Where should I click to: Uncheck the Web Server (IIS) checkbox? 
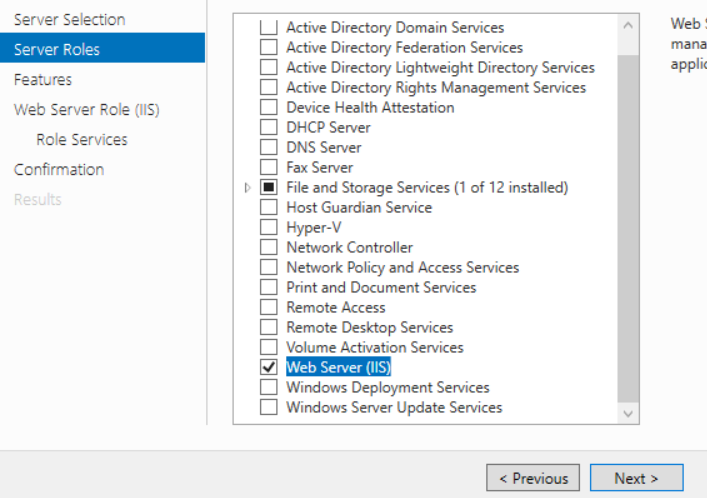(268, 368)
